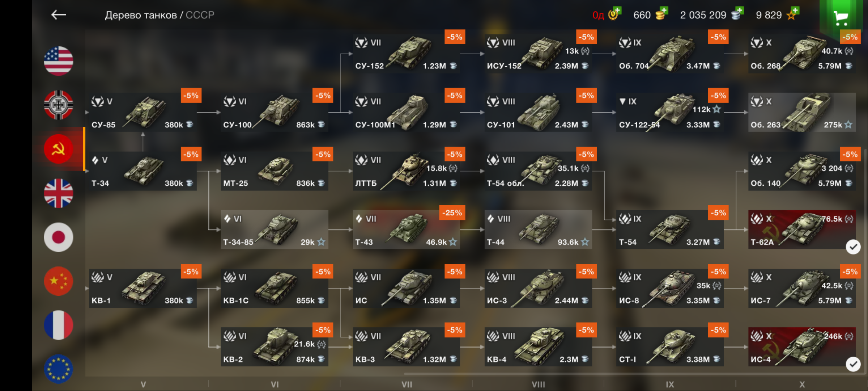Click the checkmark on Т-62А
This screenshot has width=868, height=391.
pos(853,247)
